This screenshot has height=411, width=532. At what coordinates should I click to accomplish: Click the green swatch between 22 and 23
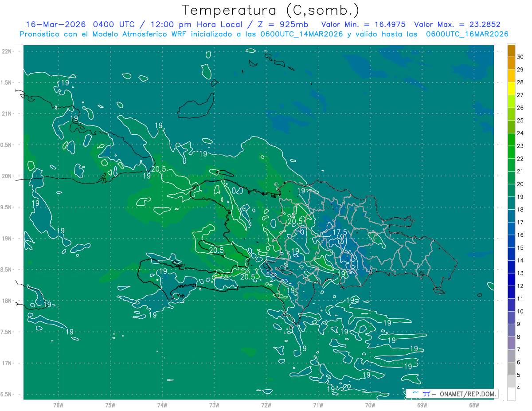pyautogui.click(x=511, y=153)
